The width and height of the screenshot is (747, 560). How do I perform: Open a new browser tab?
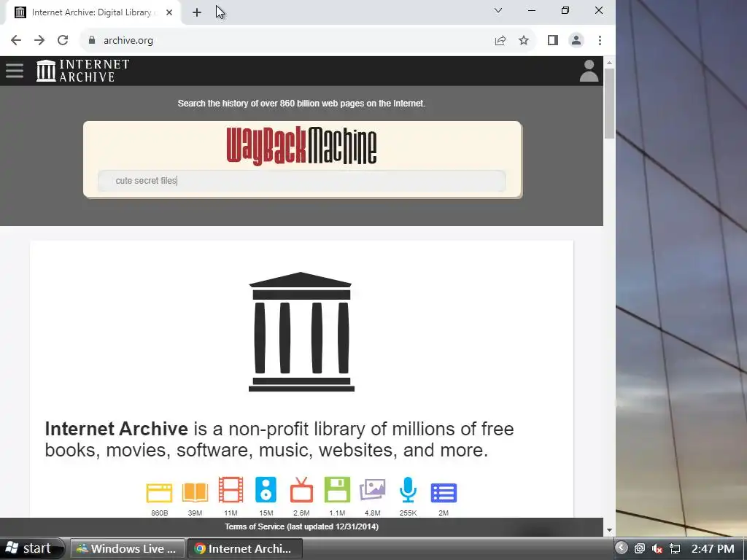click(197, 12)
